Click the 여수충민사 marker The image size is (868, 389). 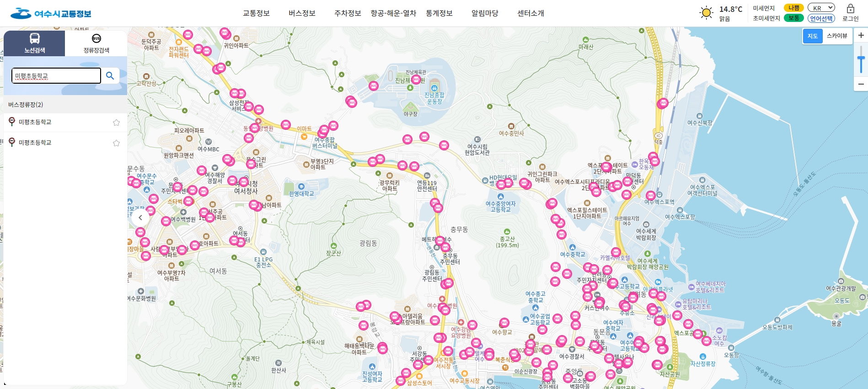[511, 126]
